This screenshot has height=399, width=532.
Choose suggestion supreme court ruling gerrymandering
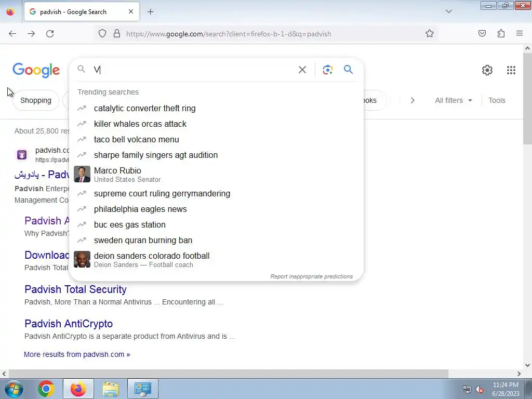[216, 193]
